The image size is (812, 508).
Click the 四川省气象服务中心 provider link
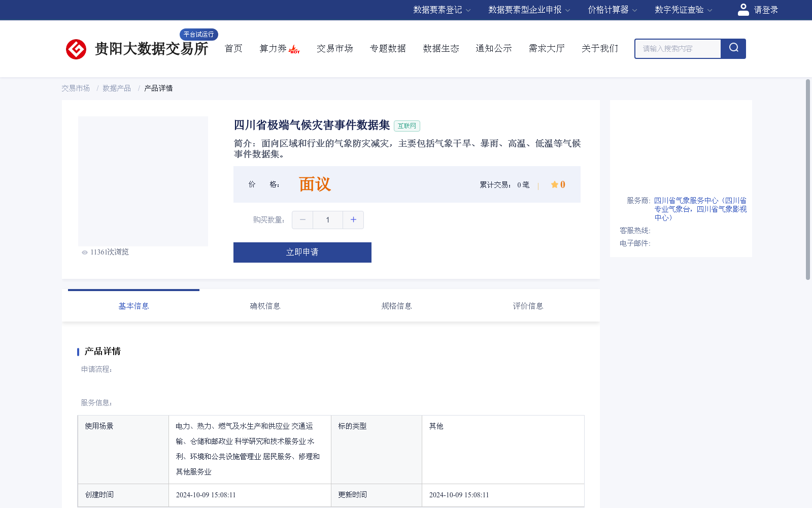click(x=700, y=209)
